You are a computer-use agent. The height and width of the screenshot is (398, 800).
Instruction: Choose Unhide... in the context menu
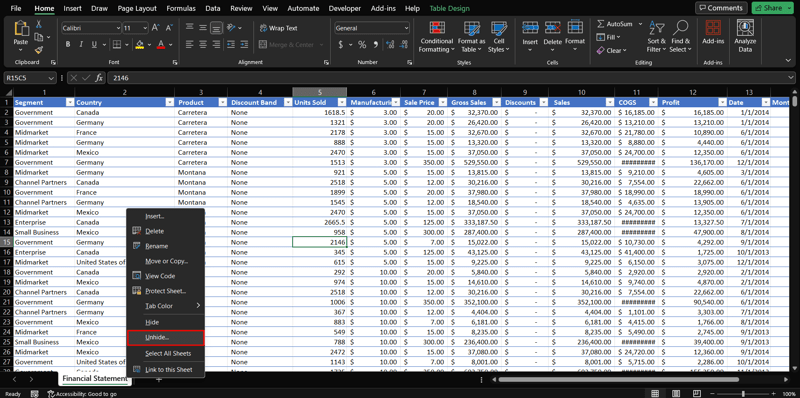coord(166,338)
